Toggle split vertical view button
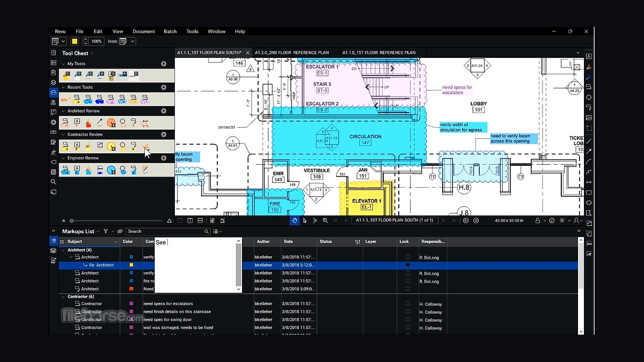This screenshot has height=362, width=644. pos(189,220)
